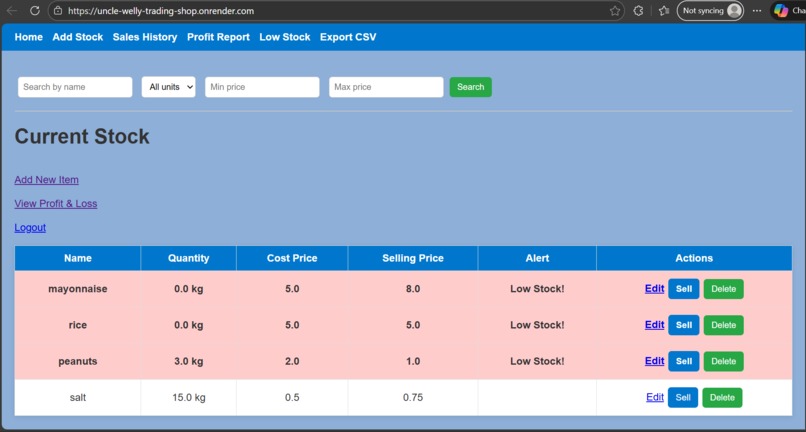Edit the salt item

655,397
